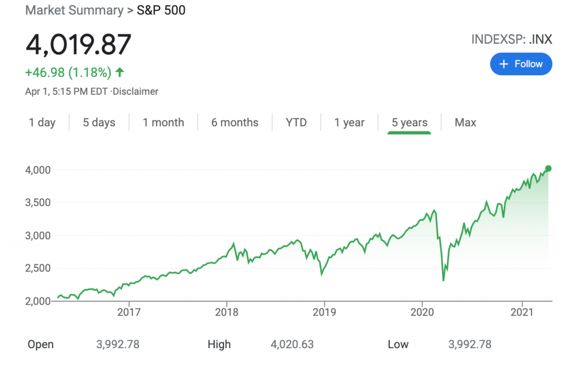
Task: Click the High value 4,020.63
Action: coord(292,344)
